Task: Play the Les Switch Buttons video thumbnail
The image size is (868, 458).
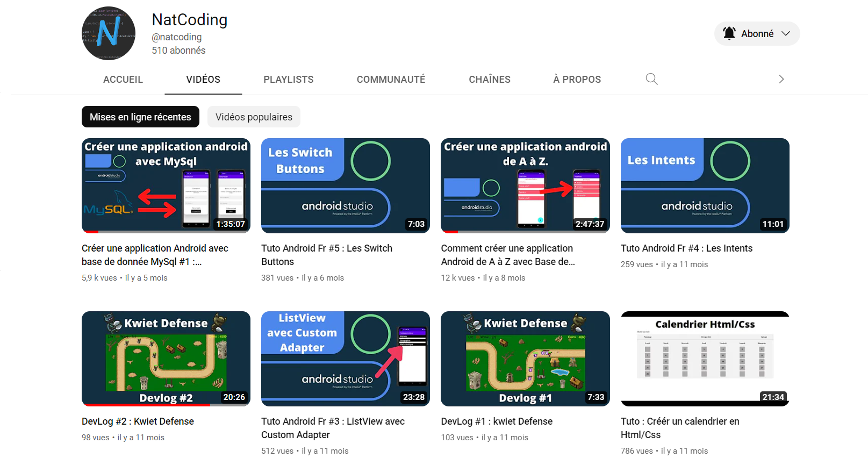Action: (x=345, y=185)
